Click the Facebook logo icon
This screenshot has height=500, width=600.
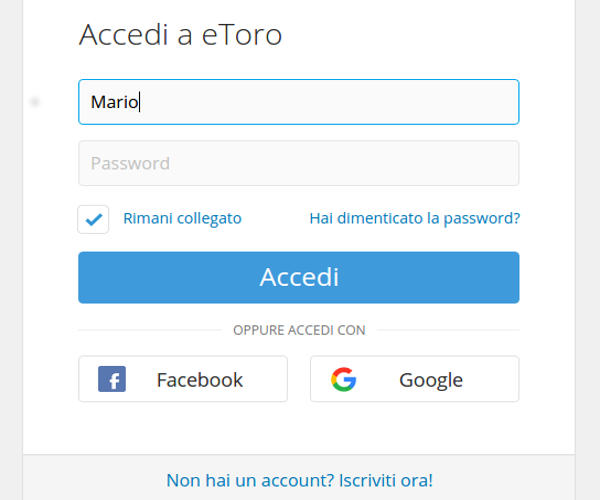point(112,379)
